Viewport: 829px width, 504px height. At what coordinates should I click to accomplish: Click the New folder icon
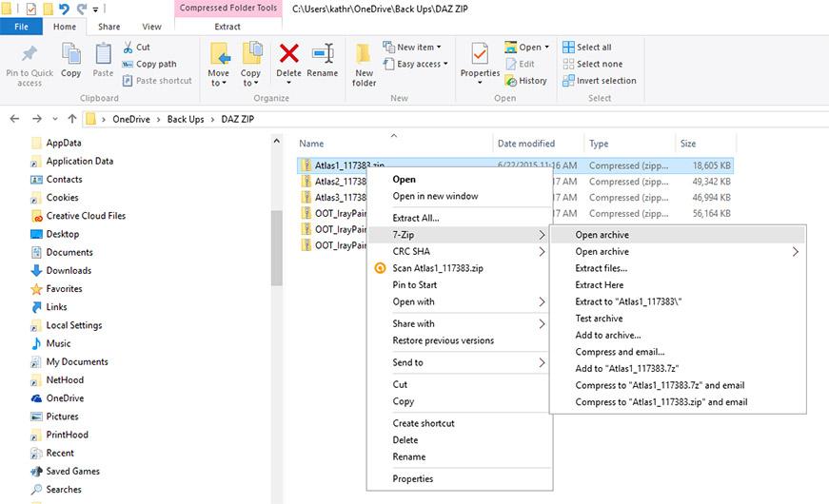(364, 54)
